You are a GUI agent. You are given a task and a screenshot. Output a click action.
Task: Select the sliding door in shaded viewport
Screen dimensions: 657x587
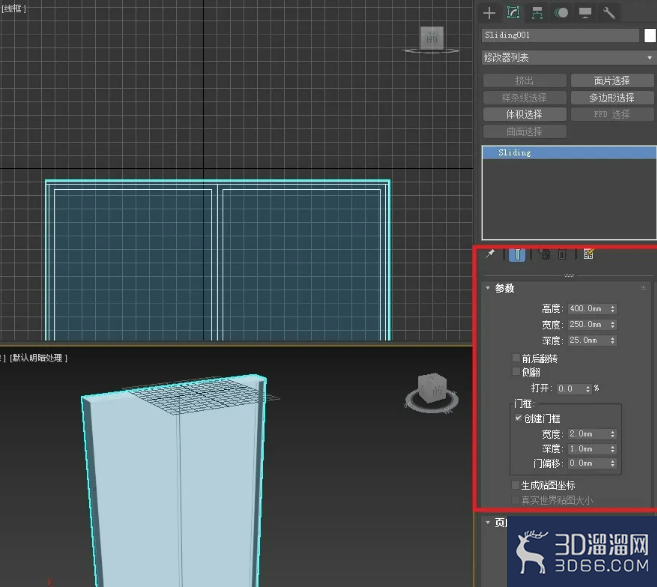176,482
